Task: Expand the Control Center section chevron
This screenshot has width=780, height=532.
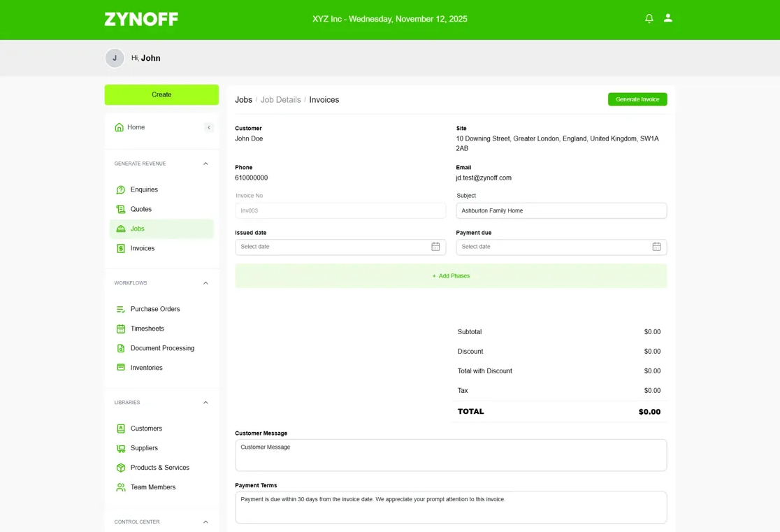Action: click(205, 522)
